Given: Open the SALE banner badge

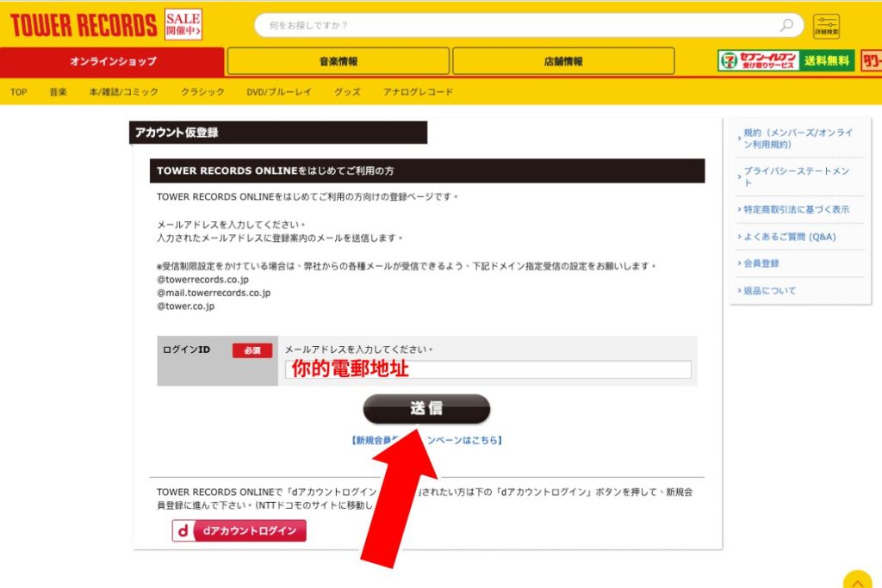Looking at the screenshot, I should (183, 24).
